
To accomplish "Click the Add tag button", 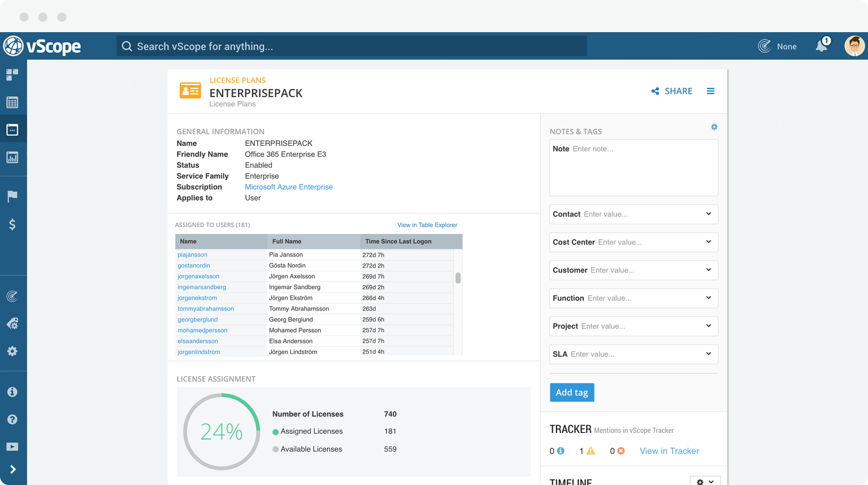I will click(x=572, y=393).
